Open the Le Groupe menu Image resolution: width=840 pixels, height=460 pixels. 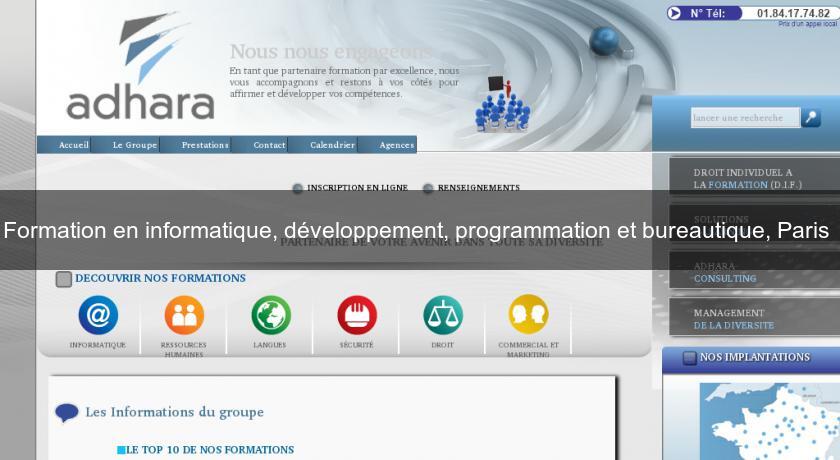click(134, 145)
